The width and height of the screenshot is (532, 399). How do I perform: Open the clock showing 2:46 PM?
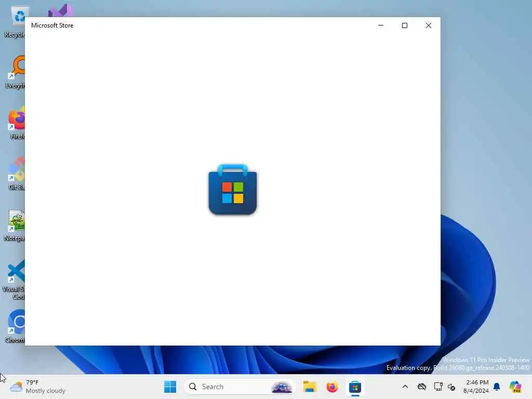(476, 387)
